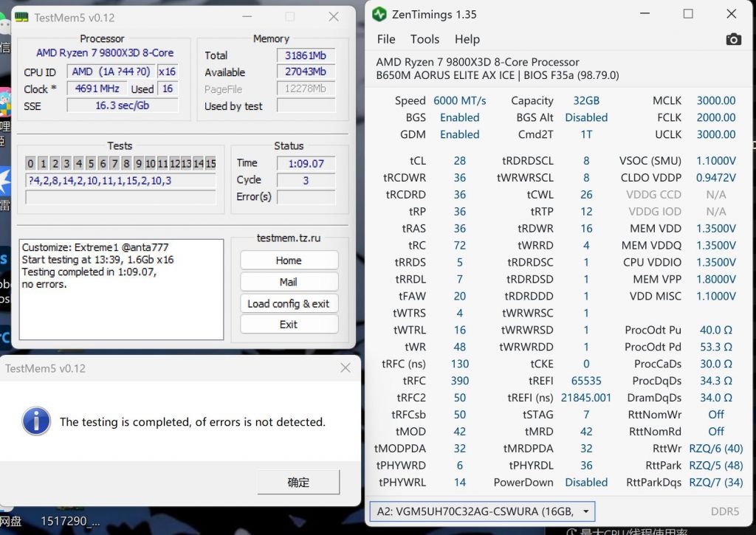Click the Mail button in TestMem5
This screenshot has height=535, width=756.
(289, 282)
